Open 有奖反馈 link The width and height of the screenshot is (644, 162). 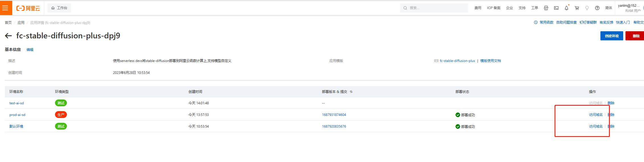click(x=606, y=22)
